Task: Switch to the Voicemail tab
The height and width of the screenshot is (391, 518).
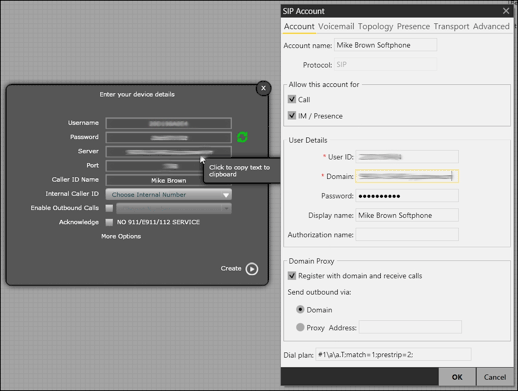Action: pos(336,26)
